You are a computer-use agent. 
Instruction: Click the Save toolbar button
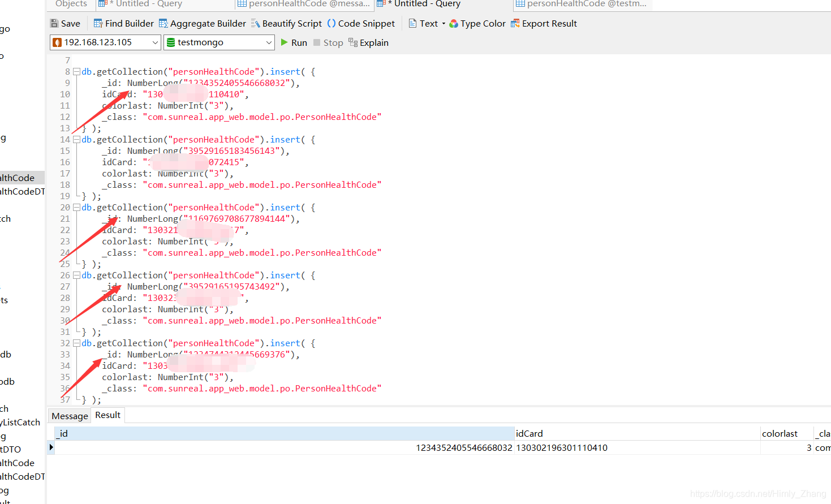pos(65,23)
